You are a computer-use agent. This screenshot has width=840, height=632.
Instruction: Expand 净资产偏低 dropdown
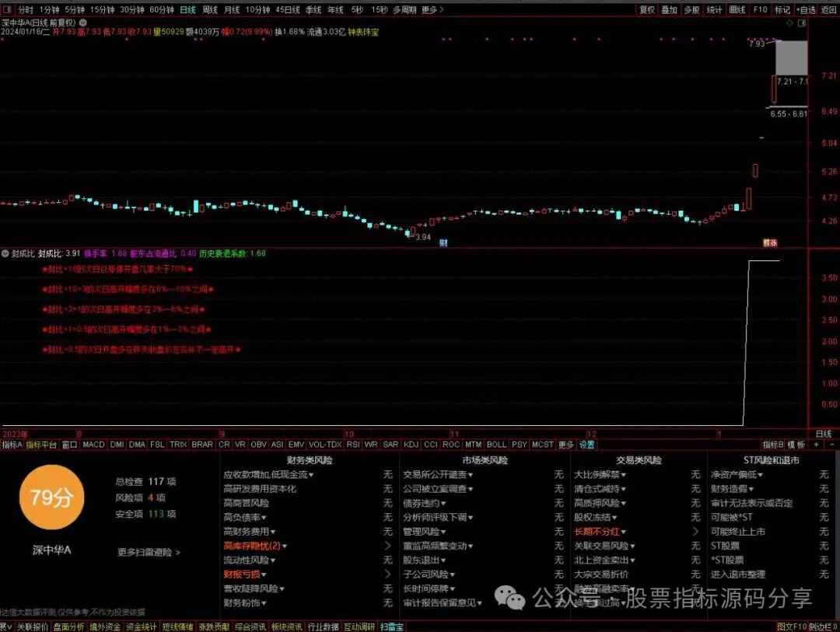(x=737, y=474)
